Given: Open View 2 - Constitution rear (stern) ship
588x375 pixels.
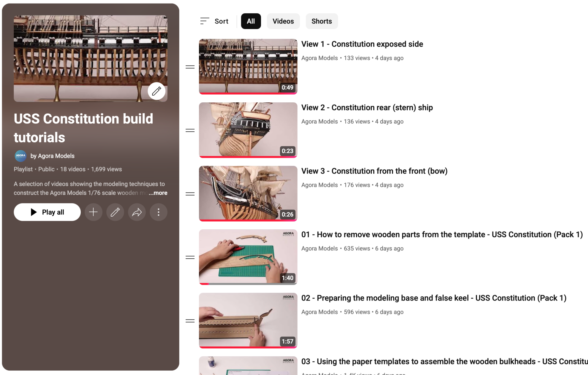Looking at the screenshot, I should click(367, 107).
